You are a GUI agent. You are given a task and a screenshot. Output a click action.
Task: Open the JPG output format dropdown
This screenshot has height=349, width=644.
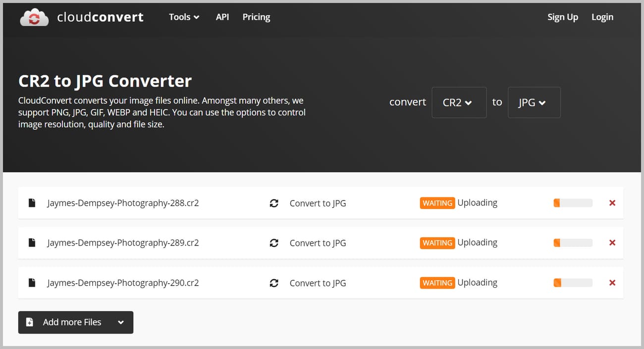534,102
